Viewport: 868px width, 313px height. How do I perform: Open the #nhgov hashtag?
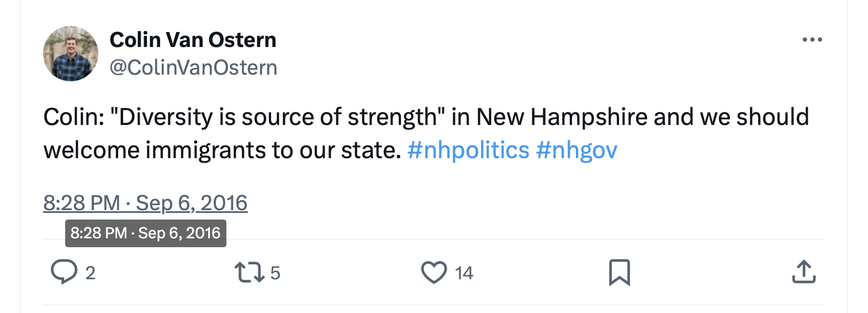coord(576,150)
